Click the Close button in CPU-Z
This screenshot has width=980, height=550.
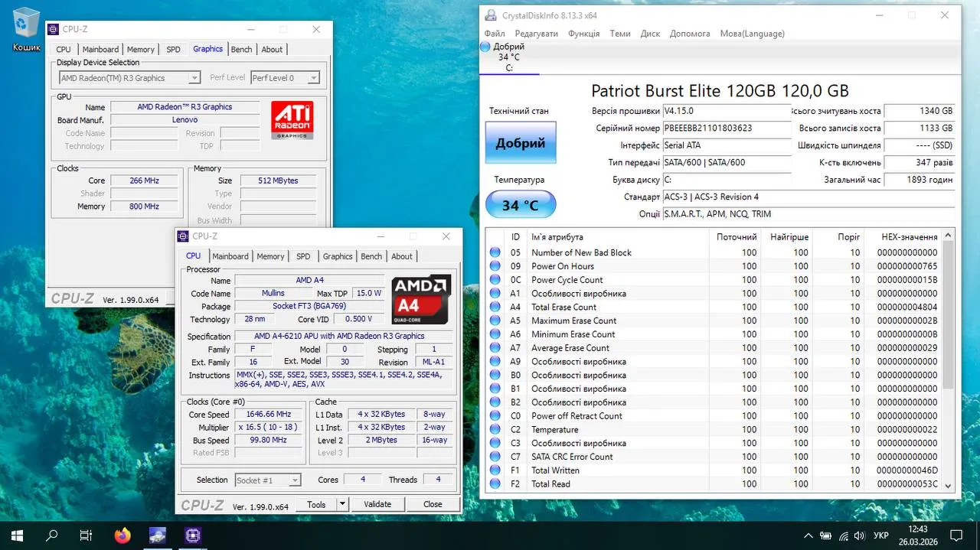(x=433, y=504)
